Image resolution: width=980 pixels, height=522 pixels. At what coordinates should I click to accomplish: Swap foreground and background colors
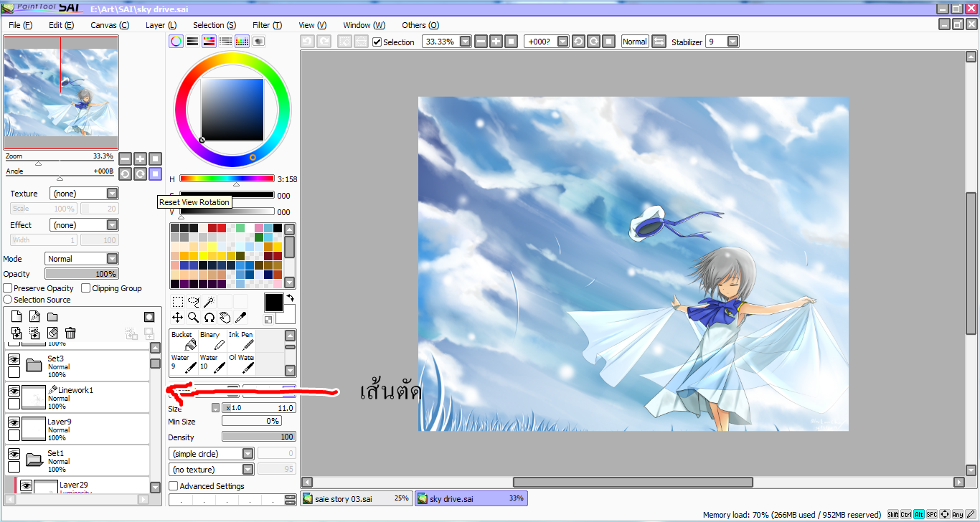tap(290, 297)
